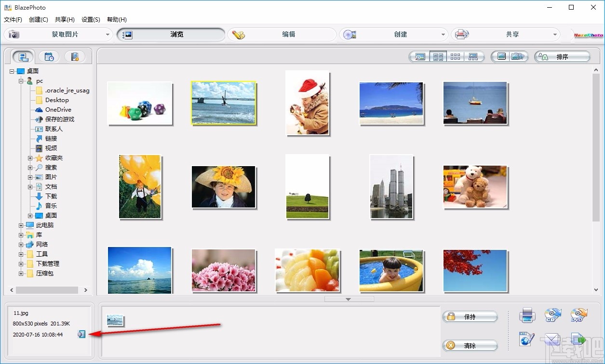Switch to small thumbnails grid view
Viewport: 605px width, 364px height.
(455, 56)
